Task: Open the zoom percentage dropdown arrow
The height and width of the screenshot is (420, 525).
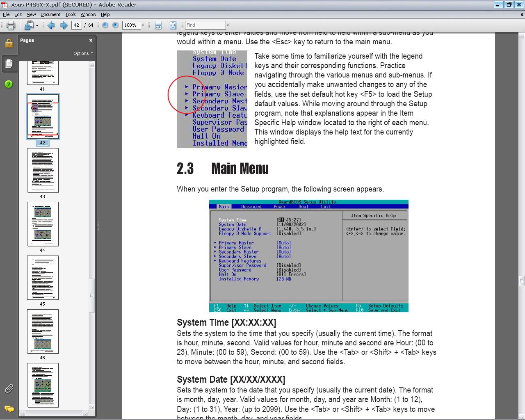Action: coord(143,25)
